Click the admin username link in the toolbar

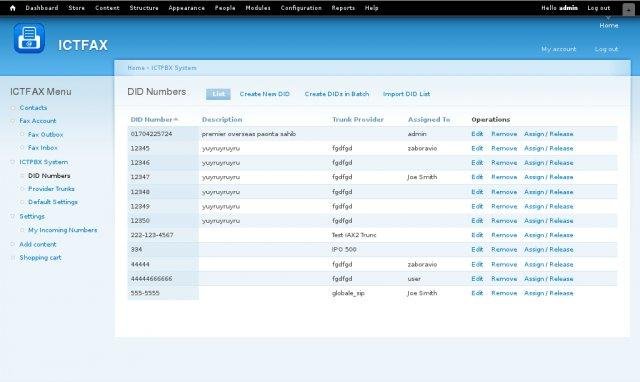(568, 8)
